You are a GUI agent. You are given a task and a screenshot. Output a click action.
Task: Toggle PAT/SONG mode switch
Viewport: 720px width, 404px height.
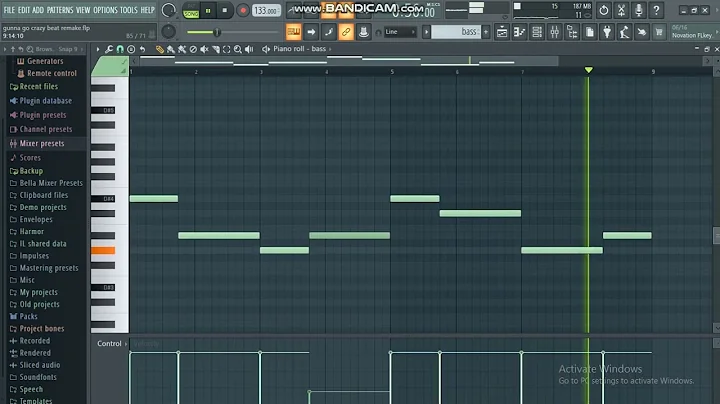coord(191,11)
